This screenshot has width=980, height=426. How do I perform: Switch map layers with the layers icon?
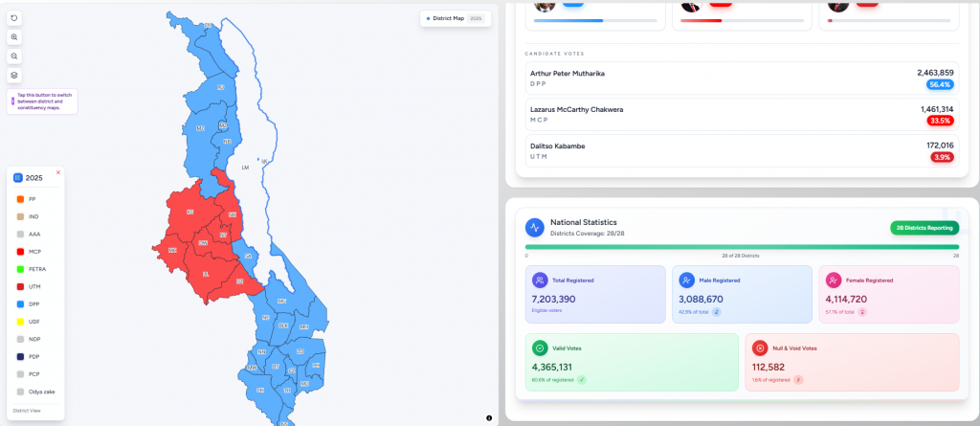[x=14, y=76]
